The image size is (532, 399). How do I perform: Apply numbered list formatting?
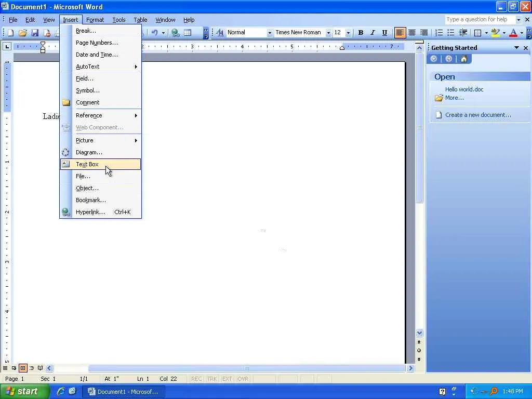click(439, 33)
